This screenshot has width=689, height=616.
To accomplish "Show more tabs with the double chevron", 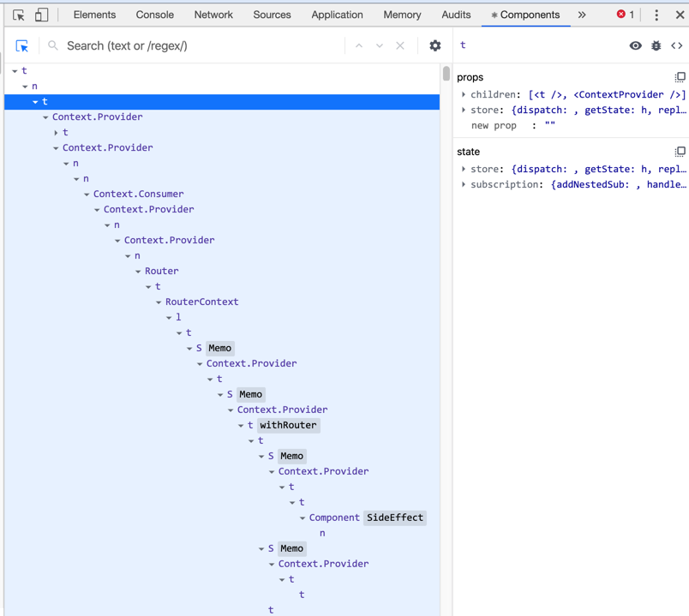I will (x=582, y=15).
